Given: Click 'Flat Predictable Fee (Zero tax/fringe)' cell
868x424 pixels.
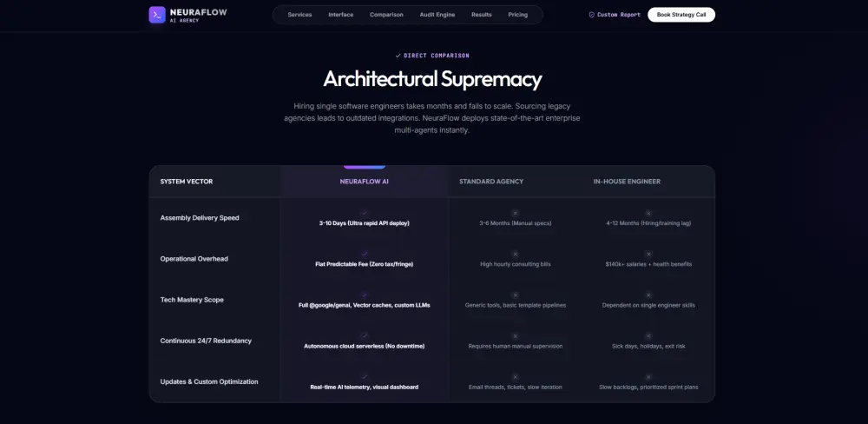Looking at the screenshot, I should tap(365, 264).
